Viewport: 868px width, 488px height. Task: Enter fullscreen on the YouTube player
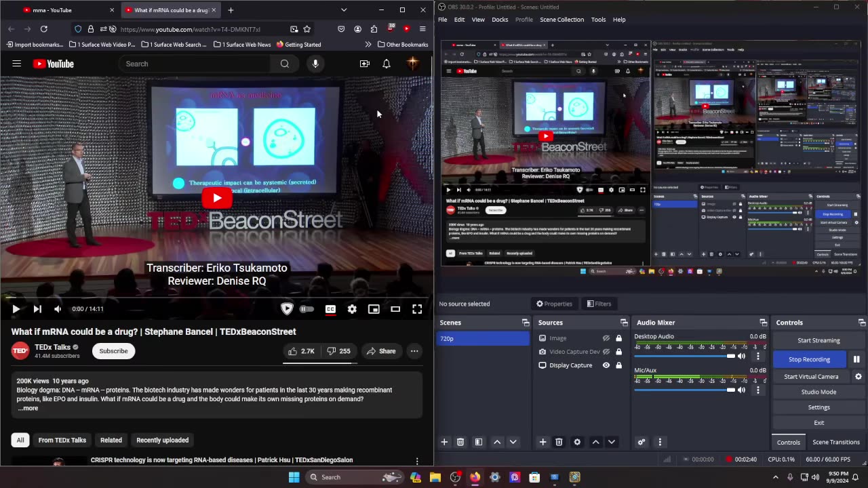417,309
